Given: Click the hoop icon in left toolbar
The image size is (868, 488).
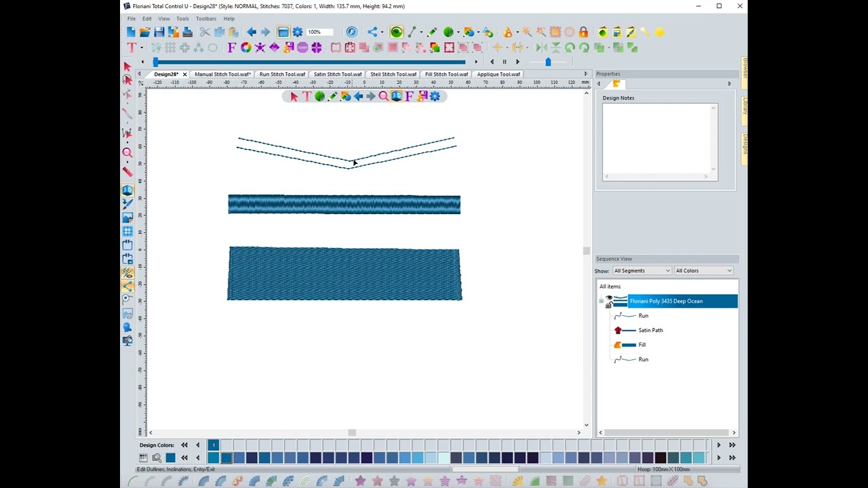Looking at the screenshot, I should point(127,245).
